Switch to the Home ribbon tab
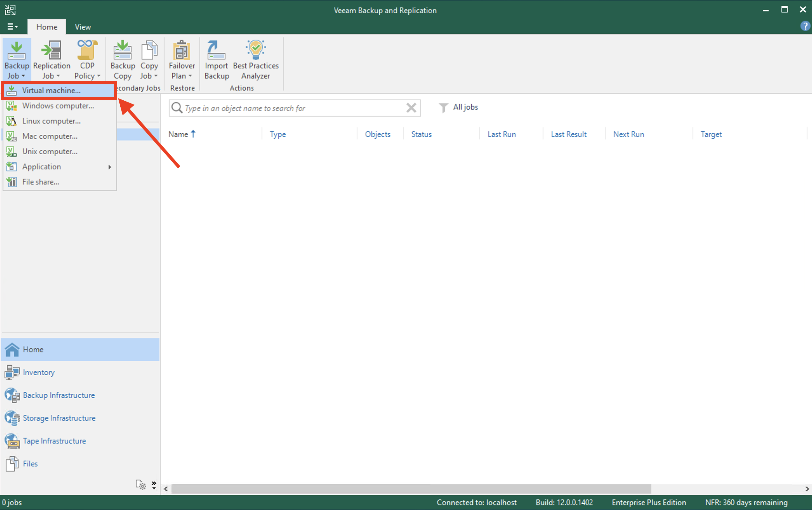This screenshot has height=510, width=812. [47, 27]
